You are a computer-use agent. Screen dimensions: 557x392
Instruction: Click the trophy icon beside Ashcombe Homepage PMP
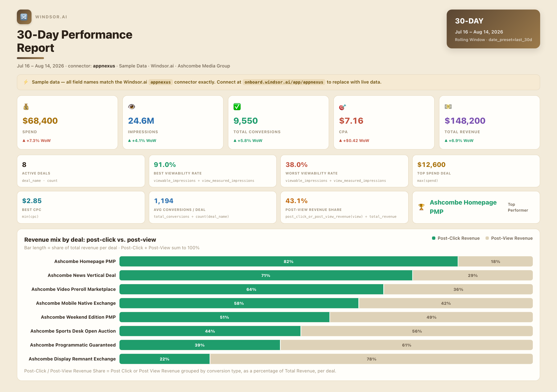pos(421,207)
